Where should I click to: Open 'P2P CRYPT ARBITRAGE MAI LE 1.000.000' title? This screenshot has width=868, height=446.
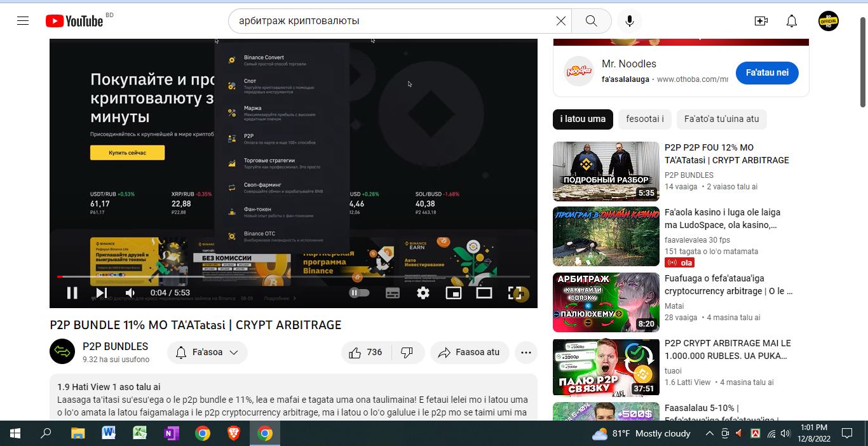pos(728,349)
